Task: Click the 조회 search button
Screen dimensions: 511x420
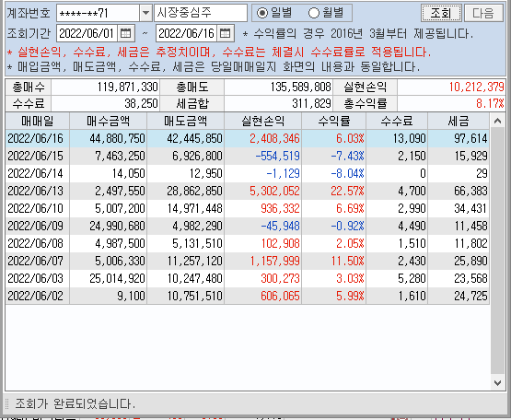Action: click(x=441, y=13)
